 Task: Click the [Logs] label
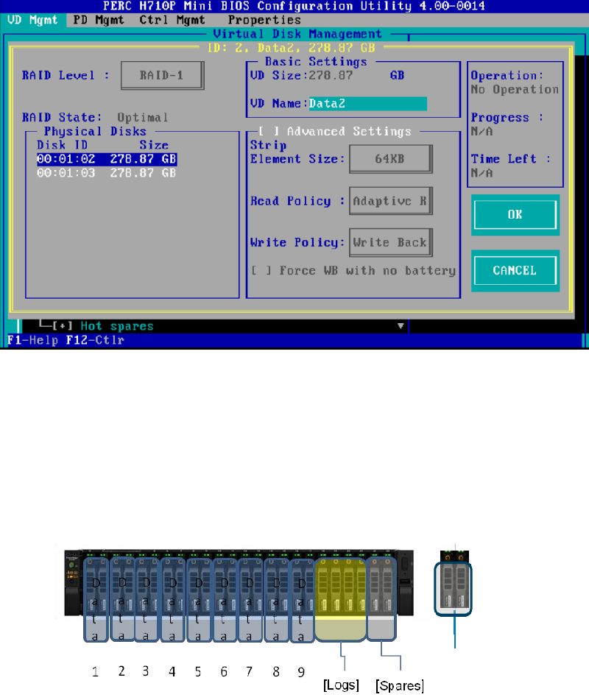coord(341,685)
